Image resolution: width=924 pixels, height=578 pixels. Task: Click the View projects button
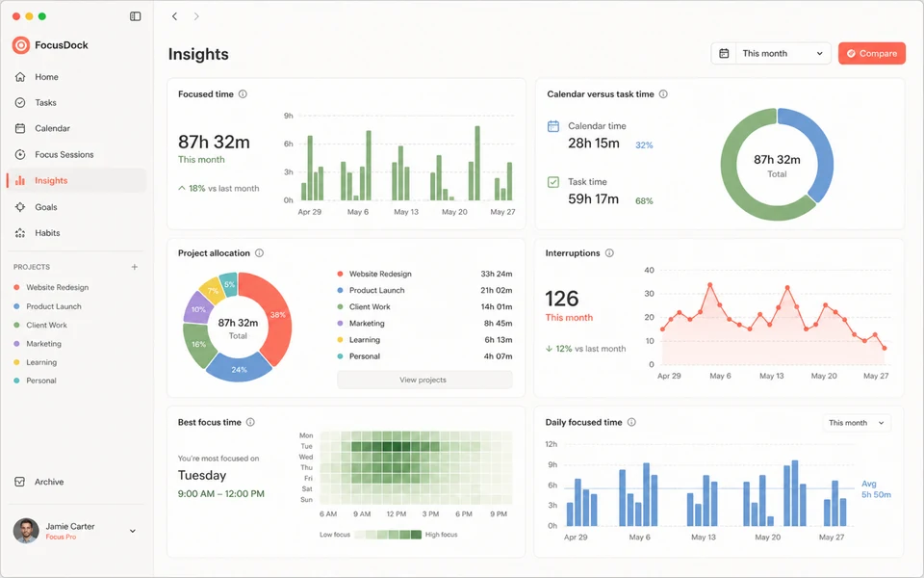click(x=424, y=380)
